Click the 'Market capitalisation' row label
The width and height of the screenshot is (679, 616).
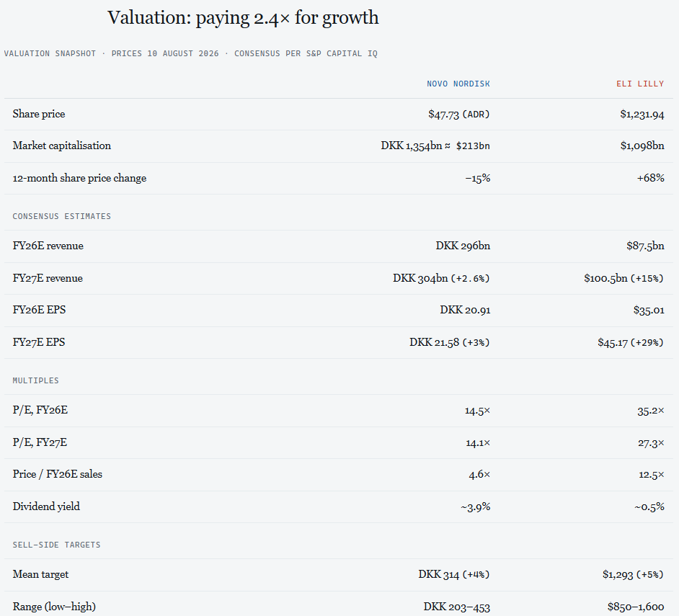pos(62,146)
